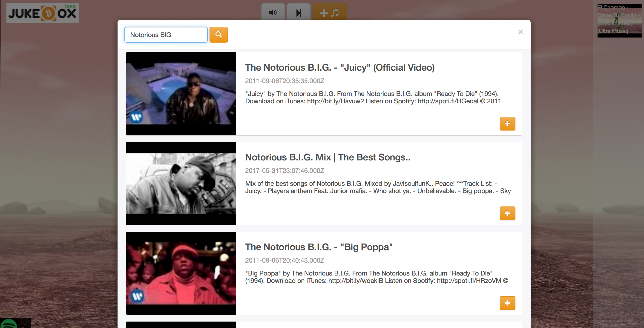Click the date 2011-09-06T20:40:43.000Z
The height and width of the screenshot is (328, 644).
coord(285,261)
